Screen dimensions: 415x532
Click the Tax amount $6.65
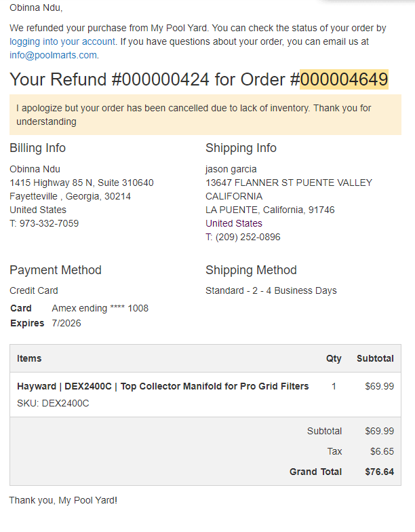382,451
